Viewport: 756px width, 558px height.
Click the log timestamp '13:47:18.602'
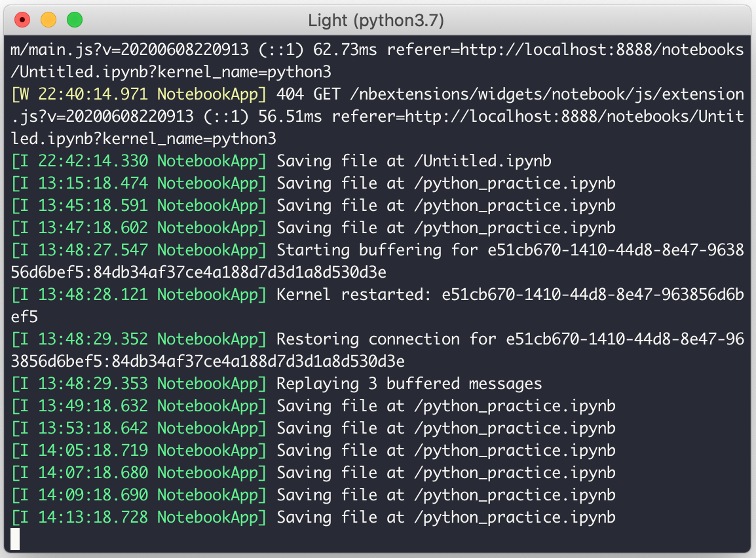(x=93, y=227)
